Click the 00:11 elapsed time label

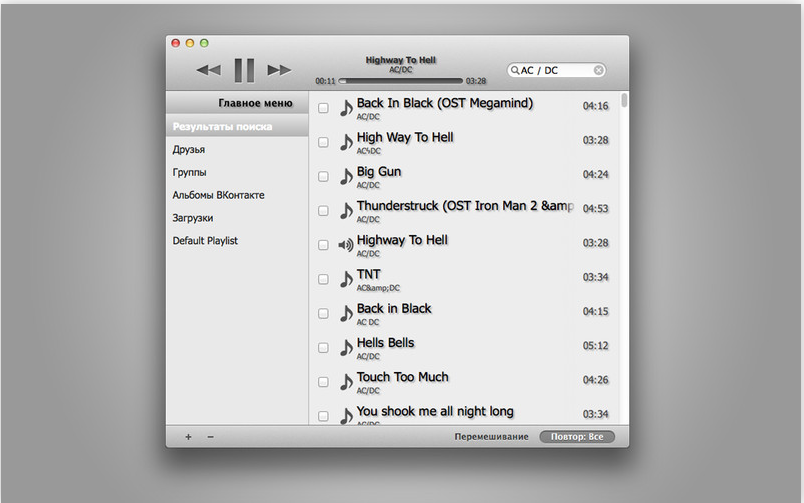[x=325, y=81]
